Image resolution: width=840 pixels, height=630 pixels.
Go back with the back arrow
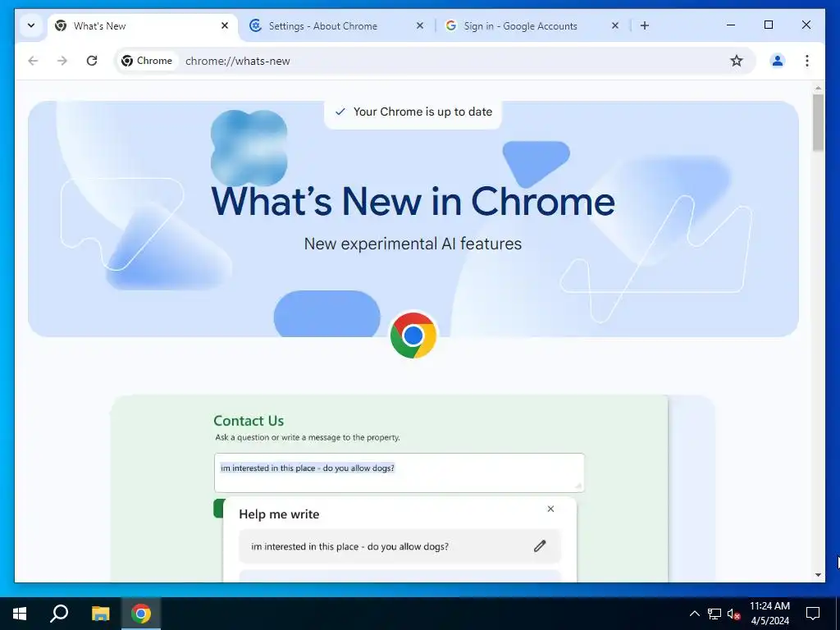pyautogui.click(x=33, y=61)
